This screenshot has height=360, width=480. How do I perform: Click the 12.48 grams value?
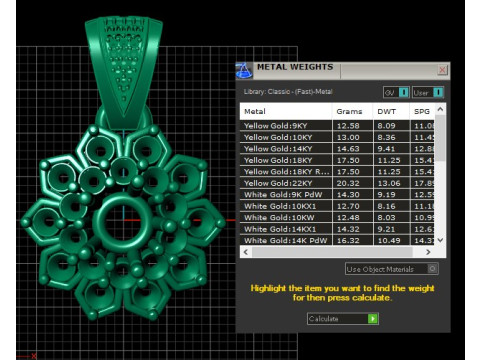[348, 218]
